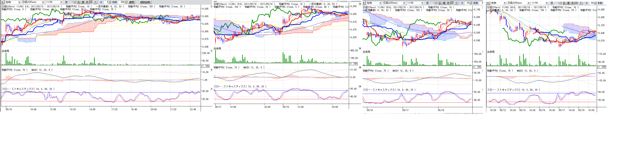This screenshot has height=153, width=644.
Task: Choose monthly (月) bars in the leftmost chart
Action: coord(87,2)
